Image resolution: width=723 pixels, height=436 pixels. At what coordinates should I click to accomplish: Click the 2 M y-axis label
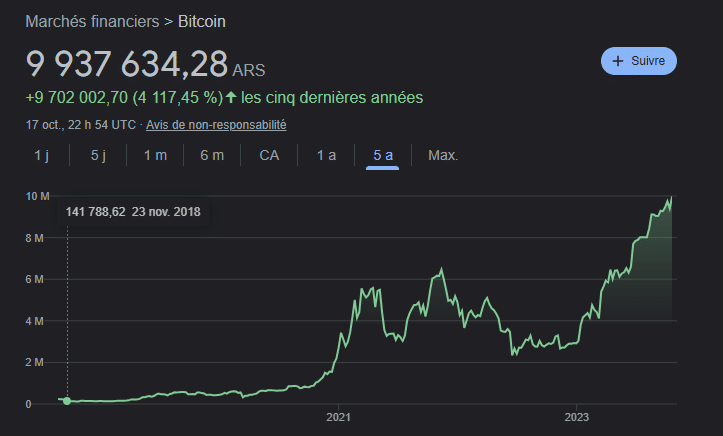point(35,363)
